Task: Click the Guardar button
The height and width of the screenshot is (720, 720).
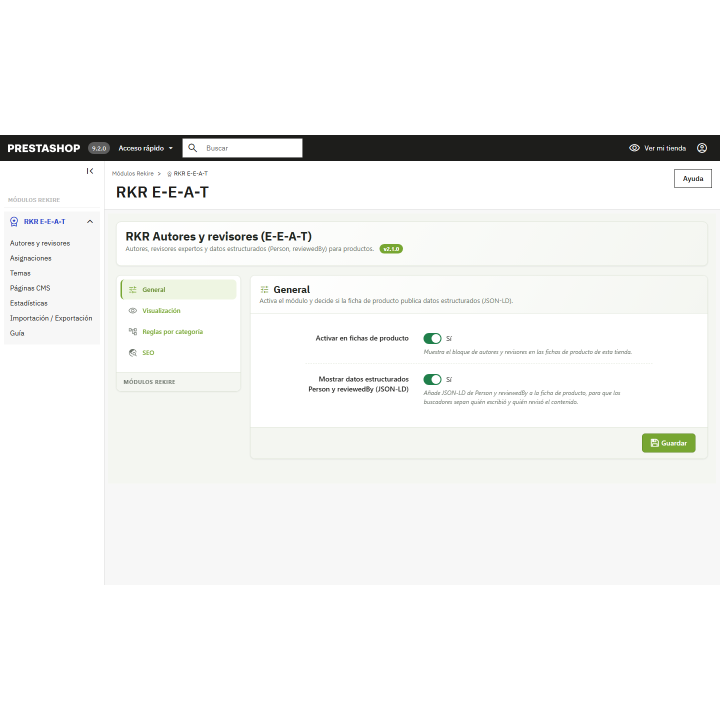Action: (669, 443)
